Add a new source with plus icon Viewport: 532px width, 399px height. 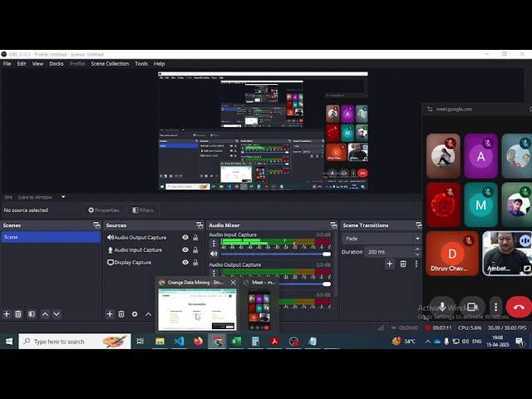point(110,314)
